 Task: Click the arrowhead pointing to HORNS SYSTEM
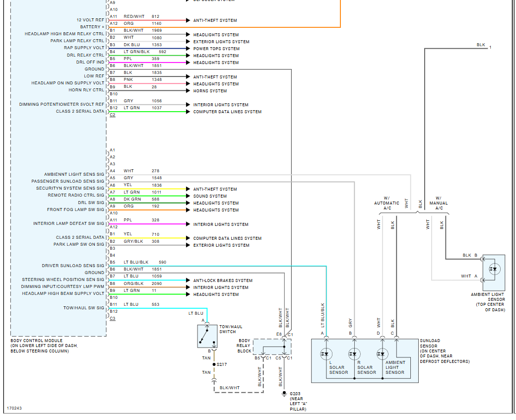[x=188, y=91]
